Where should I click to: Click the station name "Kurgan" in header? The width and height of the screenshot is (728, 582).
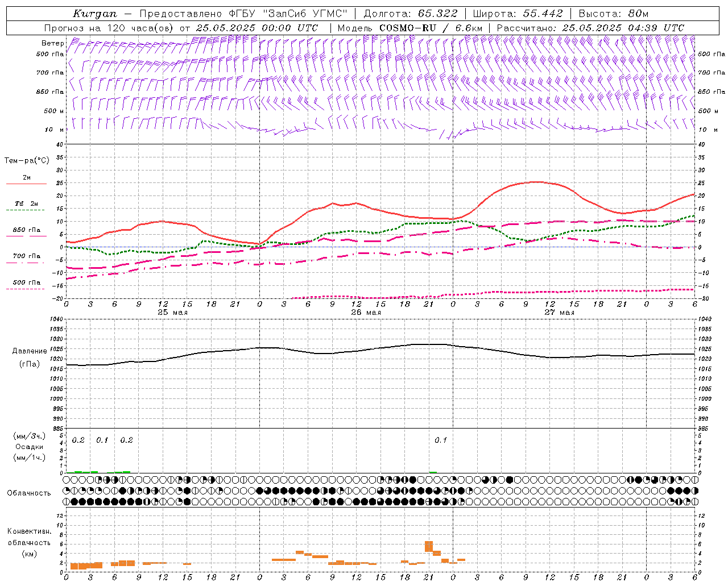click(x=95, y=14)
